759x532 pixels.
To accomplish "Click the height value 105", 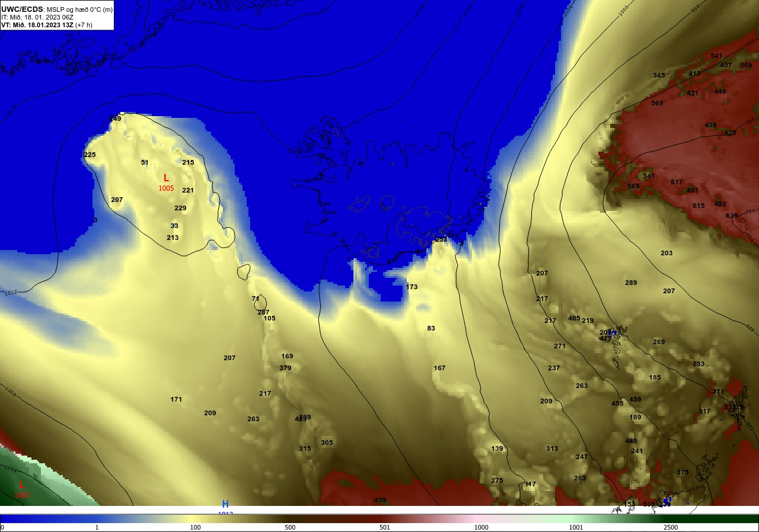I will pyautogui.click(x=269, y=318).
